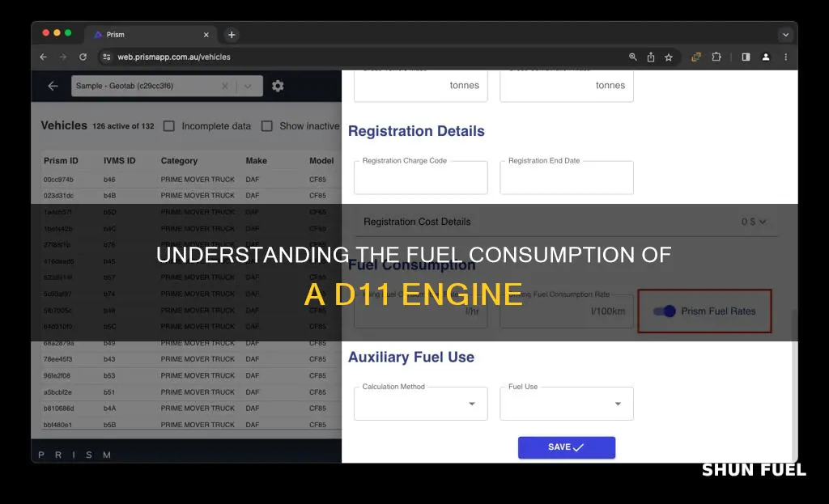Open the Extensions puzzle icon
Screen dimensions: 829x504
pos(716,57)
